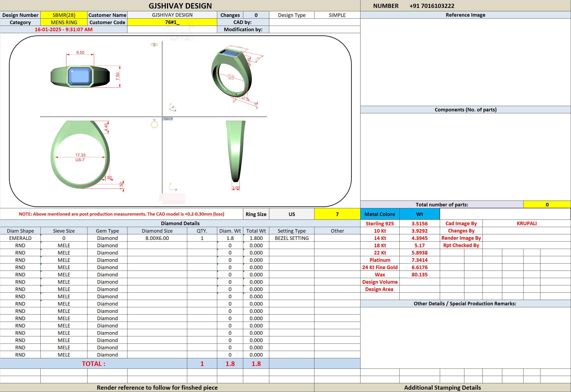Screen dimensions: 571x392
Task: Select the Diamond Size column header
Action: pyautogui.click(x=157, y=231)
